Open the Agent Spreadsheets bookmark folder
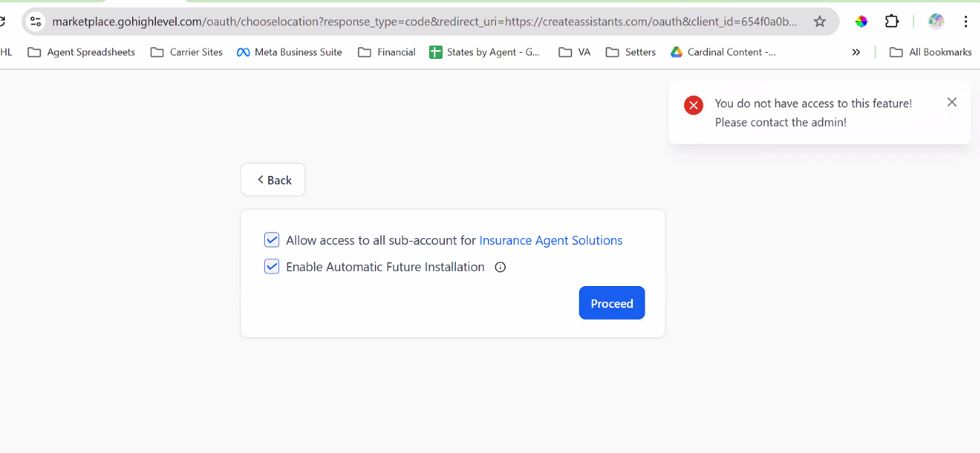 81,52
